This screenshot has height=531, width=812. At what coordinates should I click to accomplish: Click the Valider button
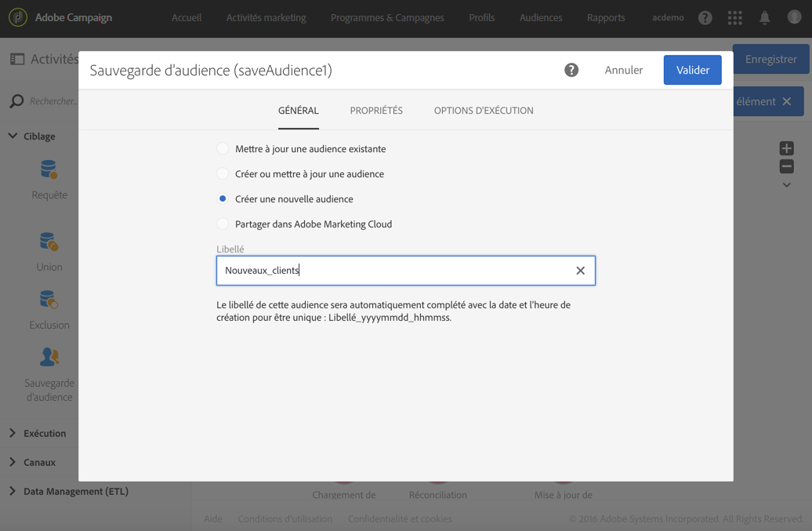point(692,70)
